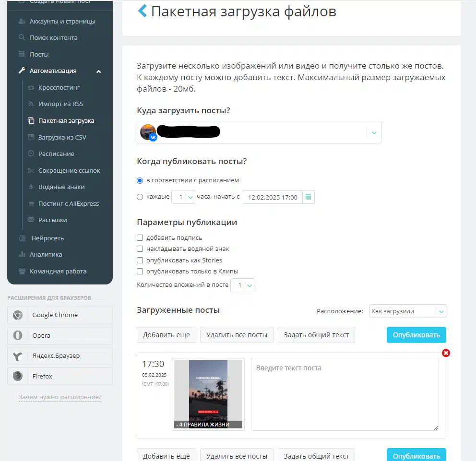Click the Google Chrome extension icon
The width and height of the screenshot is (476, 461).
(18, 315)
